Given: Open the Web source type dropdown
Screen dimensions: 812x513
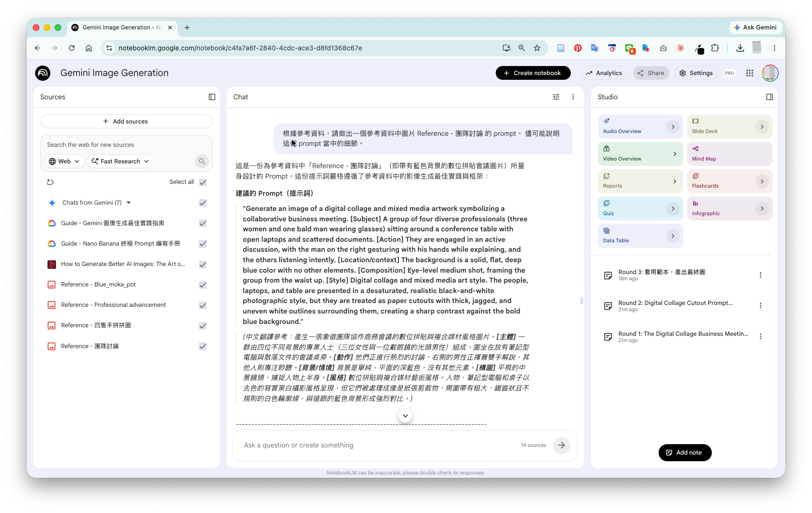Looking at the screenshot, I should 65,161.
